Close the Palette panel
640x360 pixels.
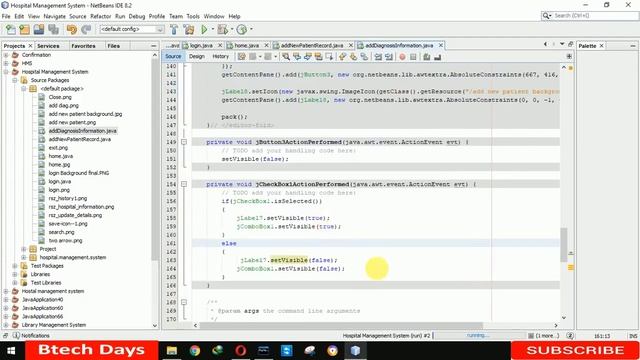click(601, 46)
